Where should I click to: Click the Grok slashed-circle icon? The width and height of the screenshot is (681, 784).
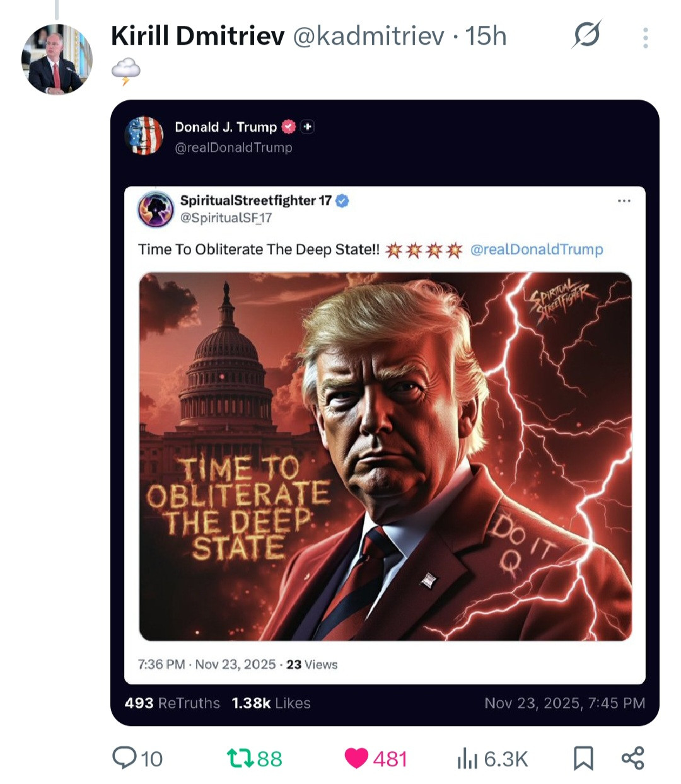tap(586, 35)
